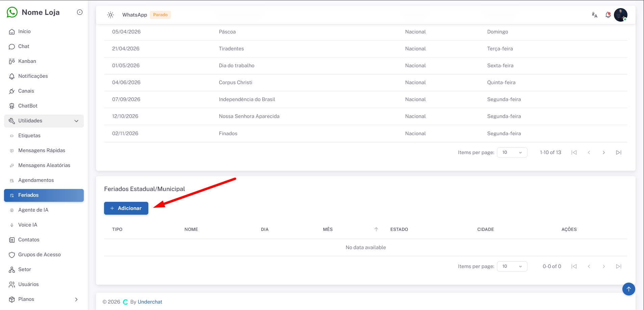Screen dimensions: 644x310
Task: Go to next page of national holidays
Action: pyautogui.click(x=604, y=152)
